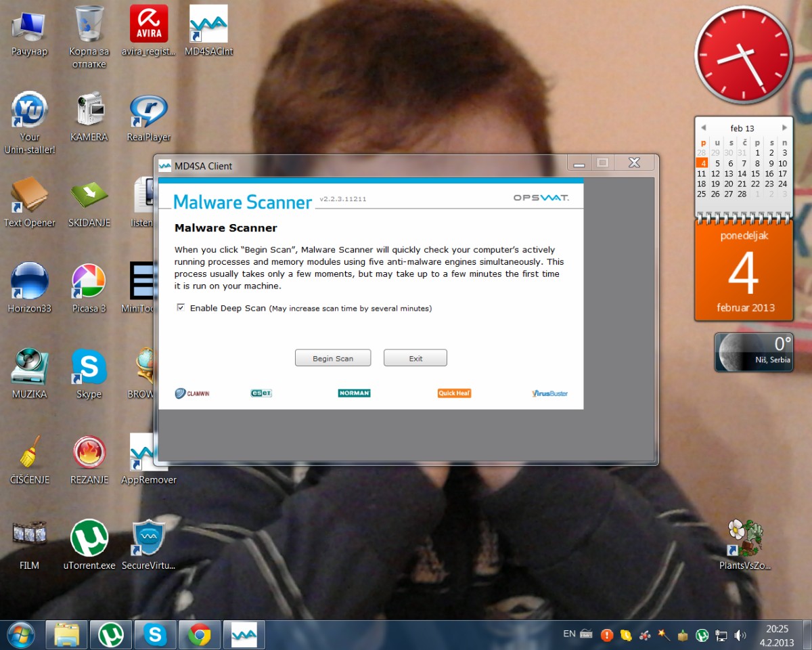Select the Skype desktop shortcut
This screenshot has width=812, height=650.
(x=89, y=374)
